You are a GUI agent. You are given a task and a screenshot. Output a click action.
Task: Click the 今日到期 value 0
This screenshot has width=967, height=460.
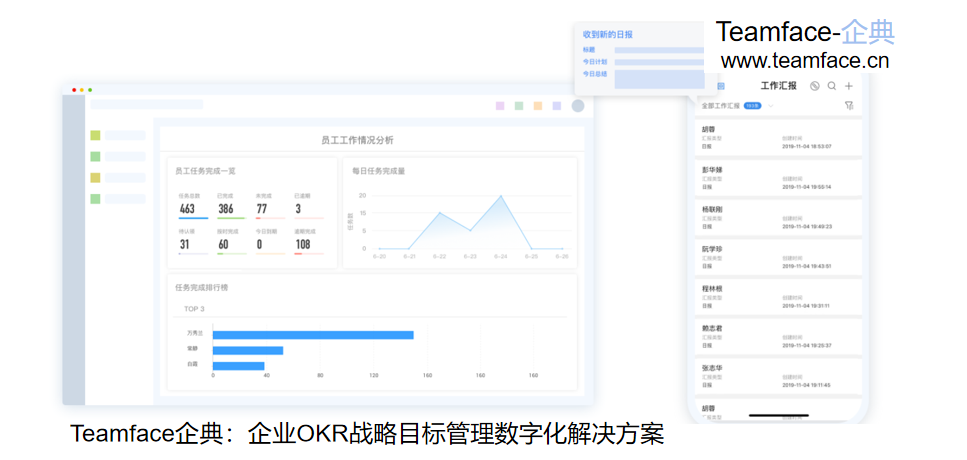[x=259, y=244]
